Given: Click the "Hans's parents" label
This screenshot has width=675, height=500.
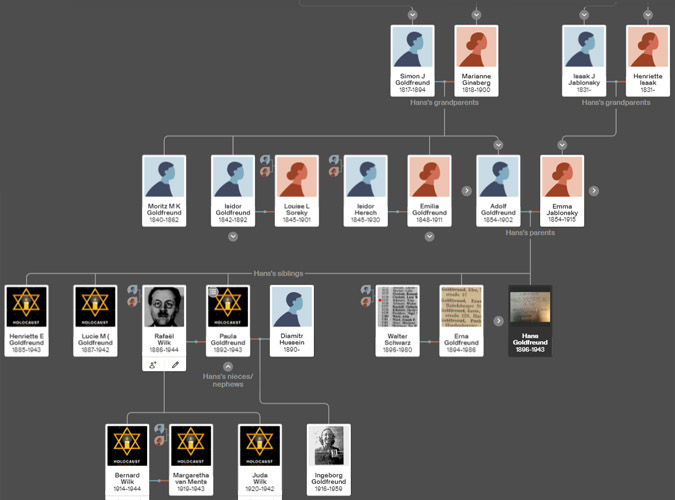Looking at the screenshot, I should [x=530, y=233].
